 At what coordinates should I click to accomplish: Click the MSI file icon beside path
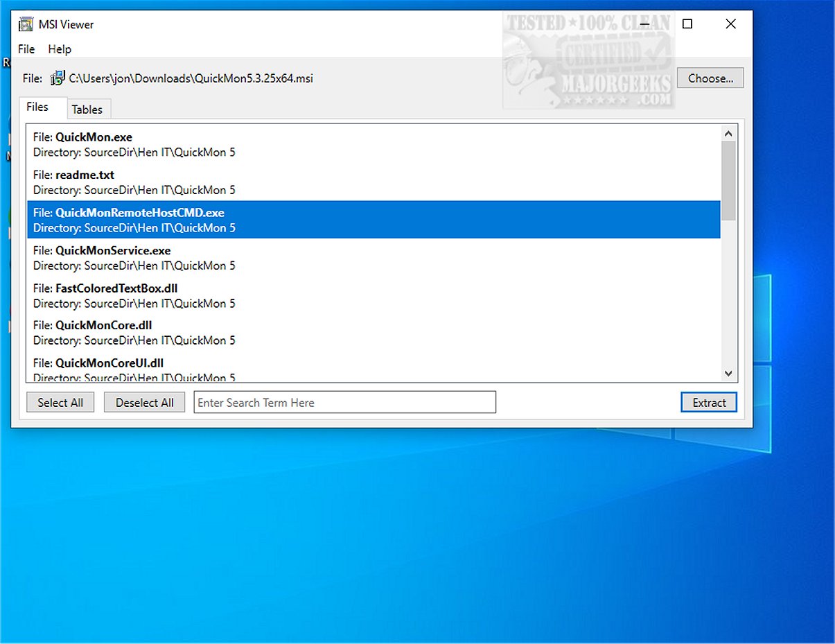click(58, 78)
